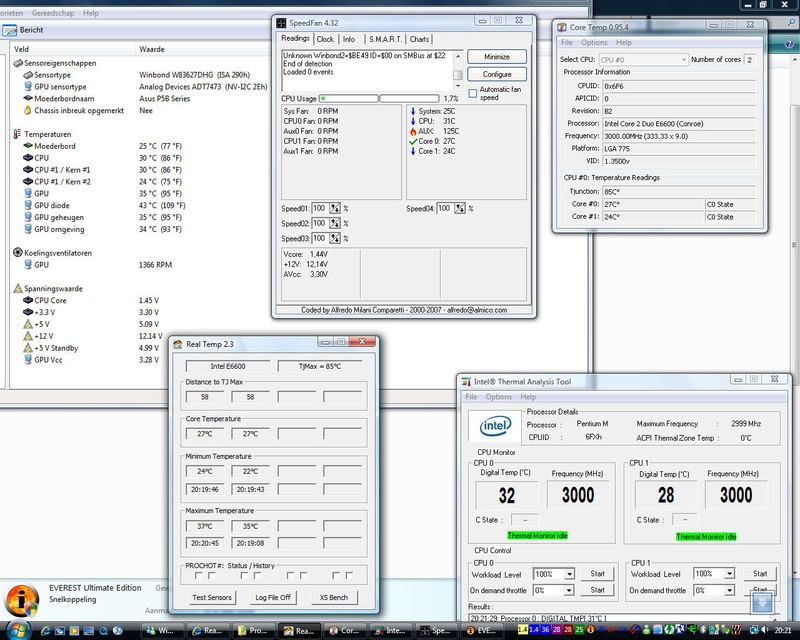This screenshot has height=640, width=800.
Task: Click the Waarde column header
Action: [152, 49]
